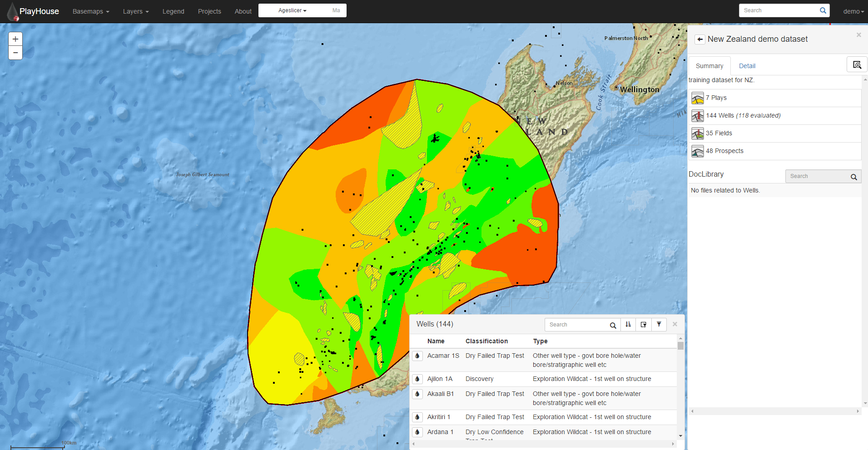Click the Discovery classification cell
This screenshot has width=868, height=450.
(479, 379)
